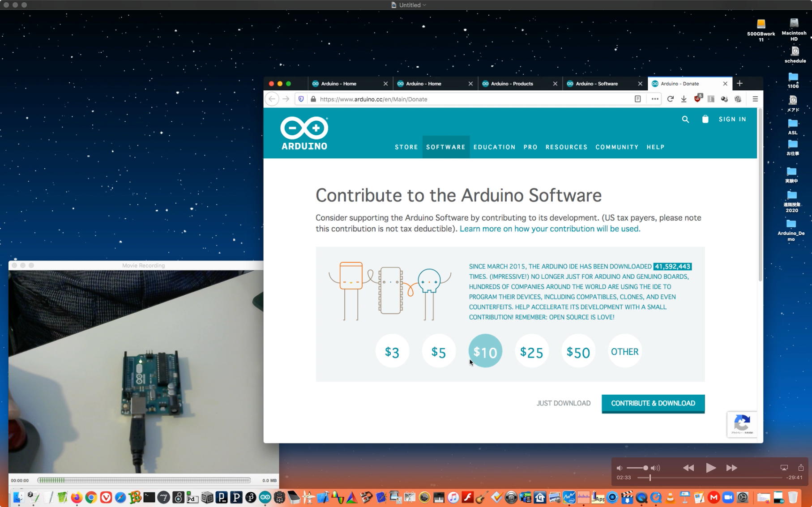Open the RESOURCES menu on Arduino site
812x507 pixels.
click(566, 147)
